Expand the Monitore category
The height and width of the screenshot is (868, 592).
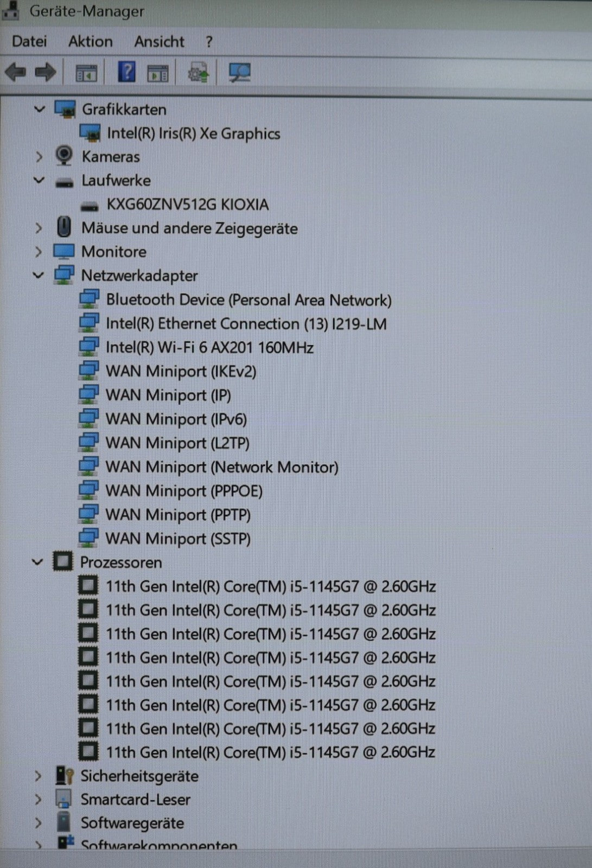coord(39,252)
